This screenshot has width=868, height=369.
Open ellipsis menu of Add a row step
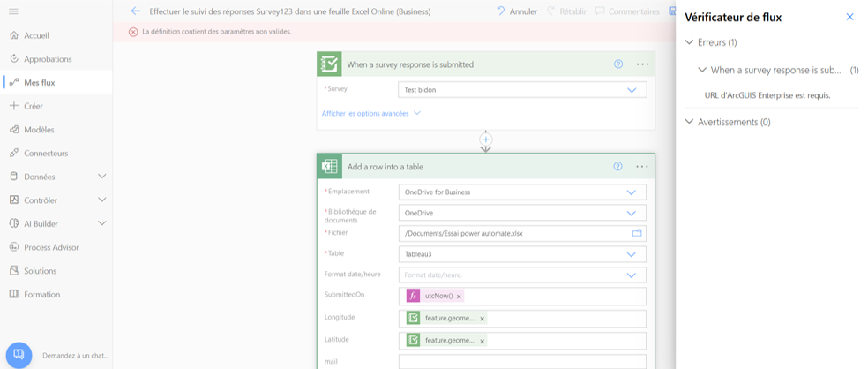(642, 166)
